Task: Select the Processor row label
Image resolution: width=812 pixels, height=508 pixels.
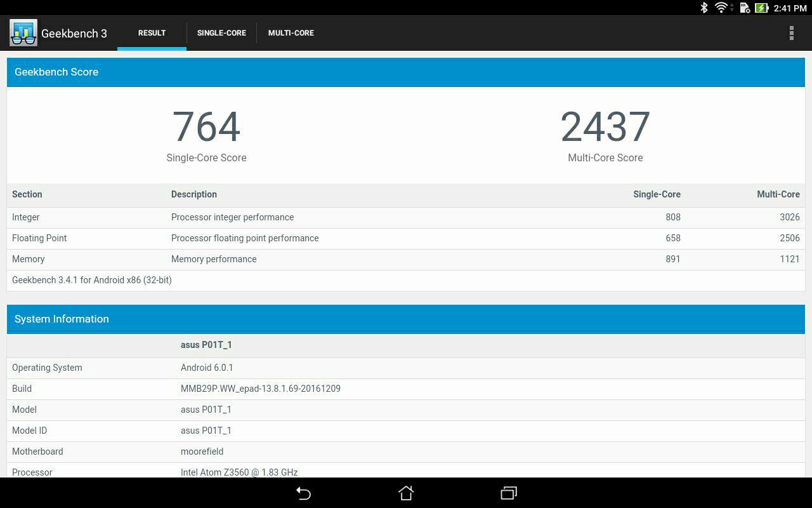Action: (x=32, y=472)
